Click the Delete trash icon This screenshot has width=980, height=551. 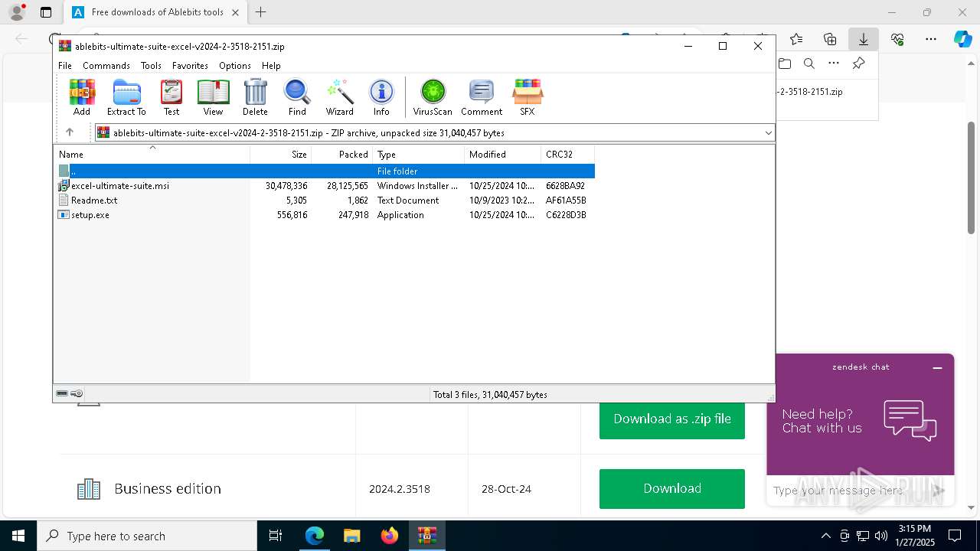(x=255, y=97)
